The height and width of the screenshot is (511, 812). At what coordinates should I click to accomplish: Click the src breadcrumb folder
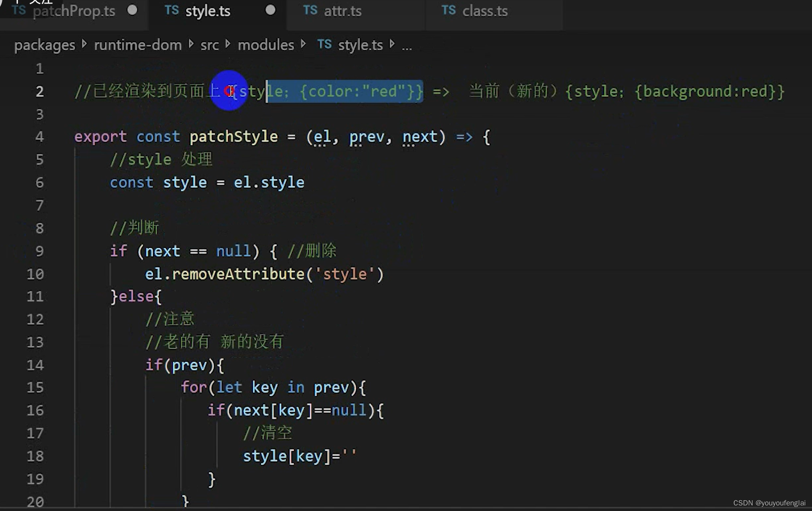[x=209, y=45]
